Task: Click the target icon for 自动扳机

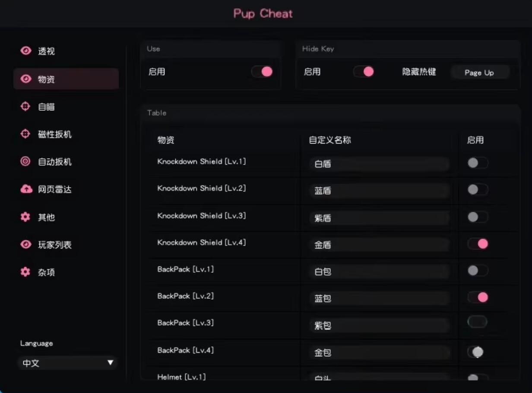Action: click(x=25, y=162)
